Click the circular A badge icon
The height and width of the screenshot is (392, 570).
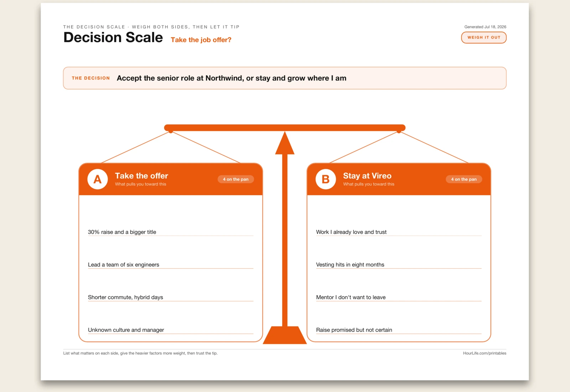98,179
